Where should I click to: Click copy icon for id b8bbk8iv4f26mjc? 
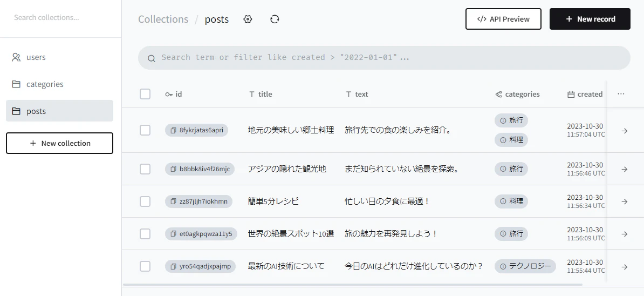point(173,169)
